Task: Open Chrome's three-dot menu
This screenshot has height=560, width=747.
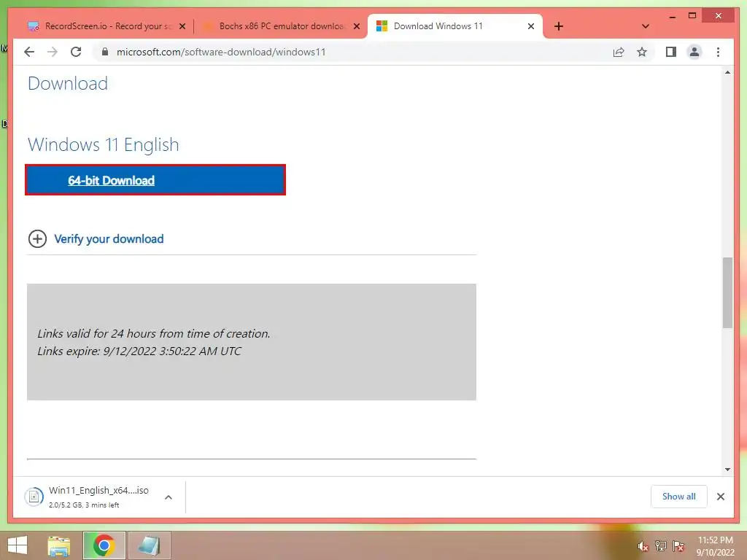Action: [718, 52]
